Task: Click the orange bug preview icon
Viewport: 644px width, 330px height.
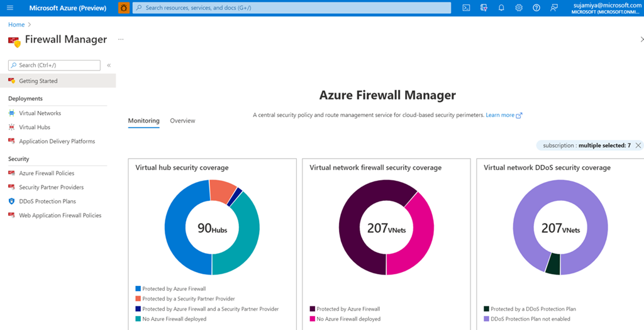Action: click(124, 8)
